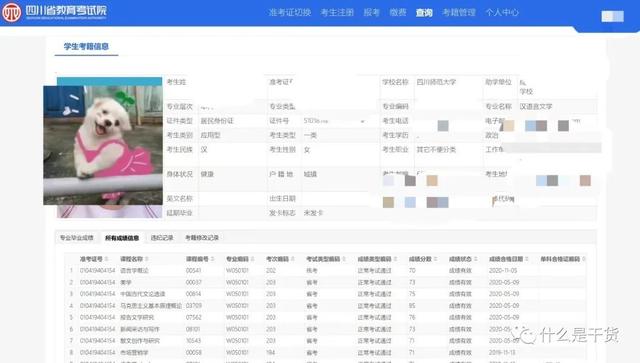Viewport: 640px width, 363px height.
Task: Sort table by 课程编号 column icon
Action: [212, 259]
